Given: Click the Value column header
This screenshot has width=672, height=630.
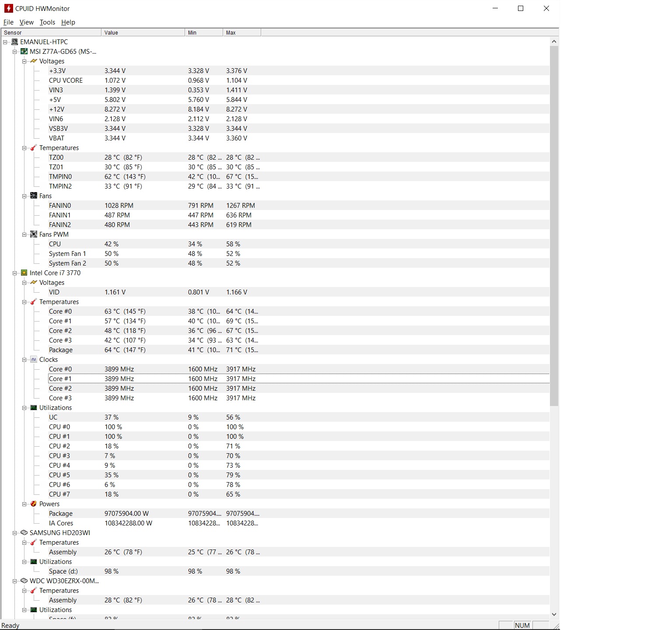Looking at the screenshot, I should coord(143,32).
